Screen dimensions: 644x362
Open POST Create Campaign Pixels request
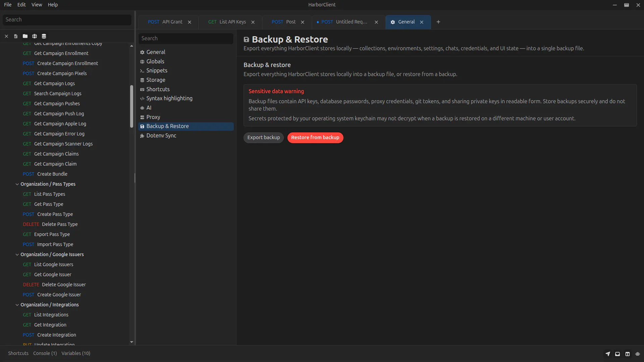pos(55,73)
